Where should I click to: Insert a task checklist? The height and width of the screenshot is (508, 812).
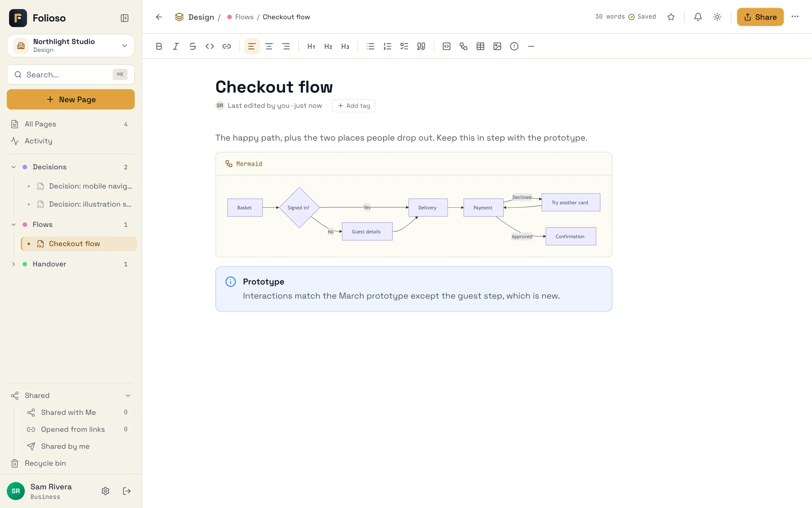404,46
